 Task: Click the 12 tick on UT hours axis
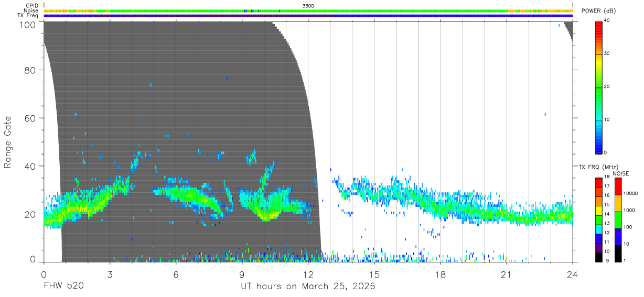[x=308, y=274]
